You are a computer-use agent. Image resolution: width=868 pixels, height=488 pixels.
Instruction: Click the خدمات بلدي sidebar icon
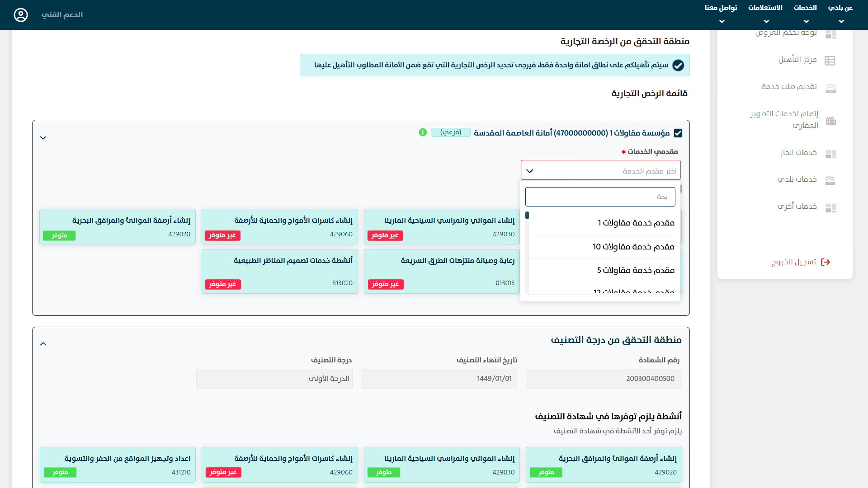coord(830,180)
